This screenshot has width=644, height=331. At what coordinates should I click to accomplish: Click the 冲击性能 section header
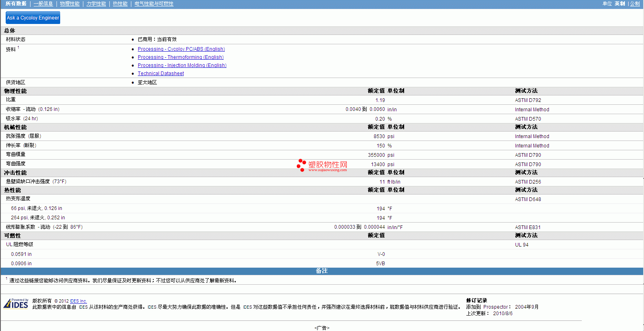coord(15,173)
